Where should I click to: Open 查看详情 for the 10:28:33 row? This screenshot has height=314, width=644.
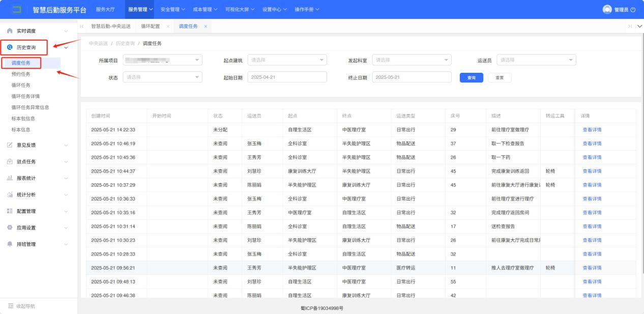[x=592, y=254]
